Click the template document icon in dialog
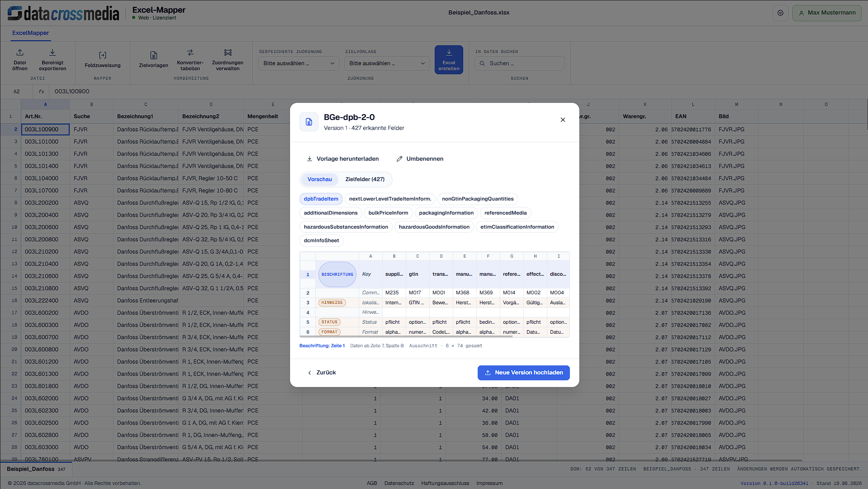Screen dimensions: 868x489 point(309,122)
